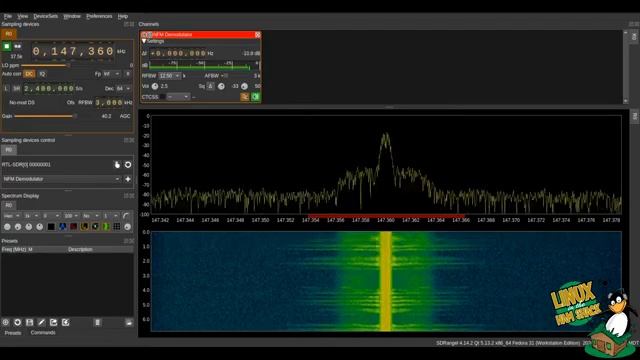Toggle the green waterfall display icon
Image resolution: width=640 pixels, height=360 pixels.
click(x=106, y=227)
